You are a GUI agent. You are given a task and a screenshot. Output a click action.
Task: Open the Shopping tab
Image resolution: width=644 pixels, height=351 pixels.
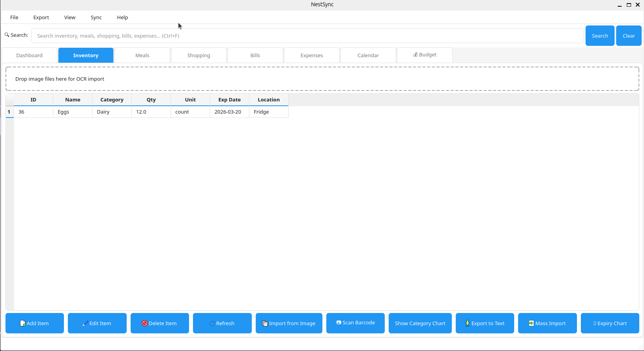pos(199,55)
